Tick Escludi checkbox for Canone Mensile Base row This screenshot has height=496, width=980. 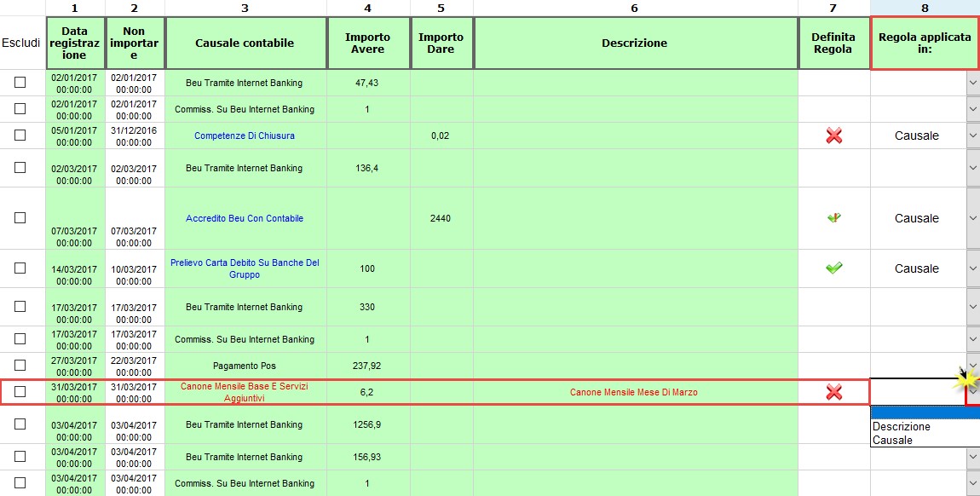[x=20, y=392]
